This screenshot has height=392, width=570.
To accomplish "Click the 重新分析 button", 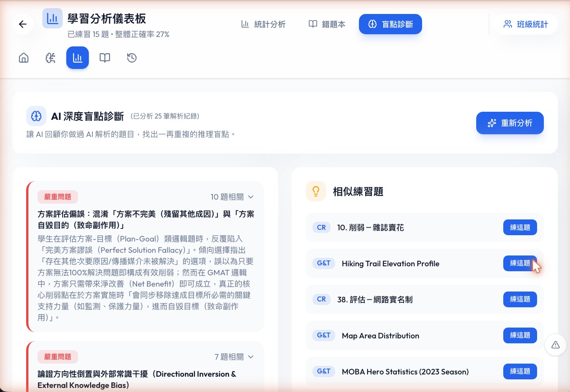I will (x=510, y=123).
